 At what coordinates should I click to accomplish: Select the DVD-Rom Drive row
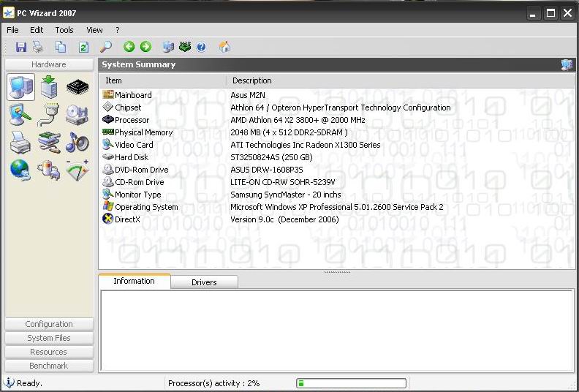click(337, 170)
